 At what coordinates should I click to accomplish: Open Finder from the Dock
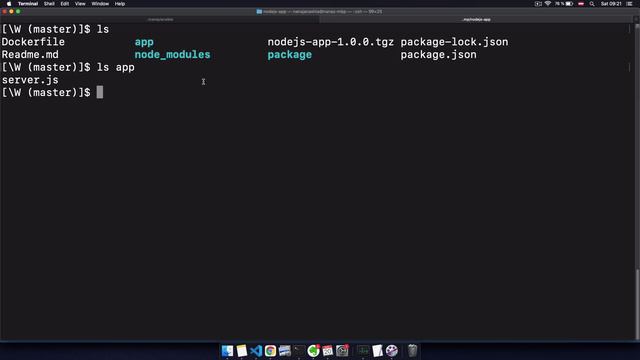pyautogui.click(x=227, y=351)
